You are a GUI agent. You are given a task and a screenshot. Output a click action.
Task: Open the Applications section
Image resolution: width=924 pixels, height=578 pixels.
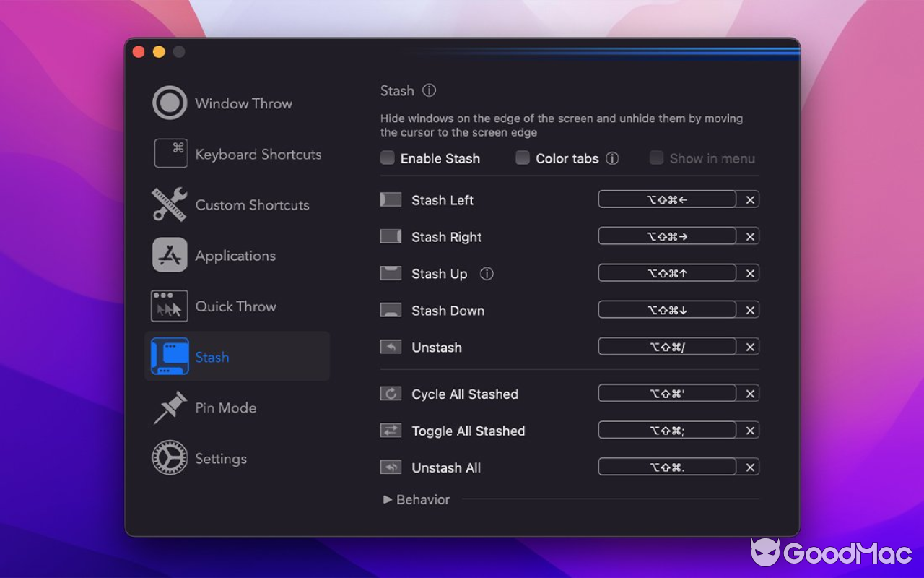pyautogui.click(x=235, y=255)
